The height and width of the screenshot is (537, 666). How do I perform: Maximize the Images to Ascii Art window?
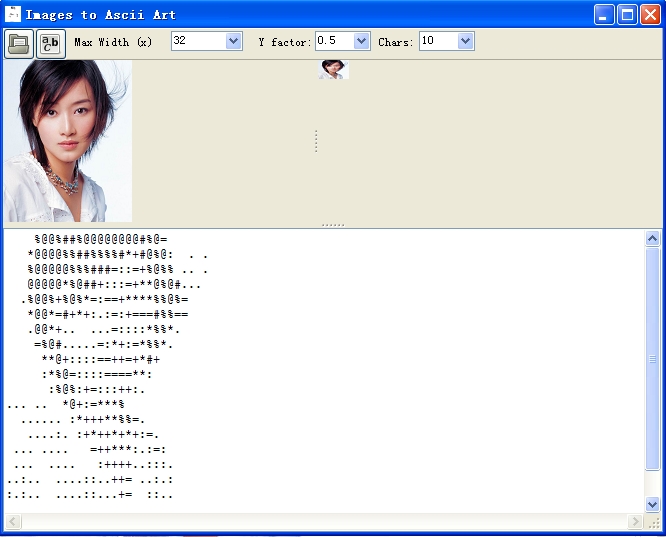click(627, 15)
